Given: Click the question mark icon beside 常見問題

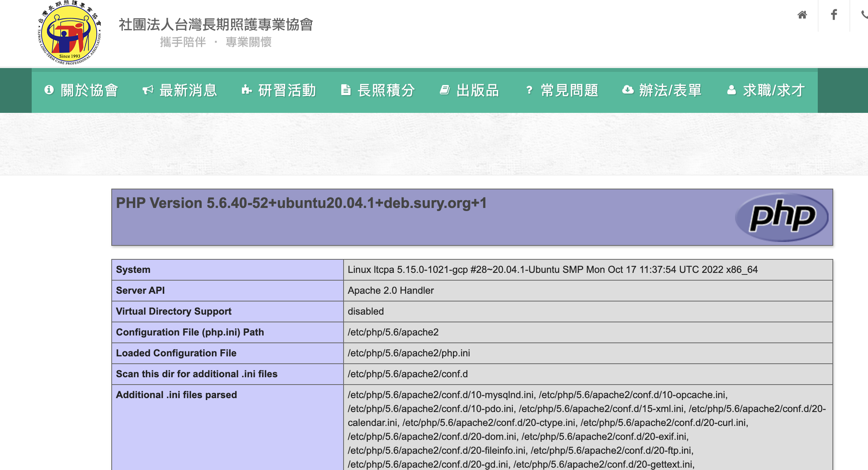Looking at the screenshot, I should pyautogui.click(x=529, y=90).
